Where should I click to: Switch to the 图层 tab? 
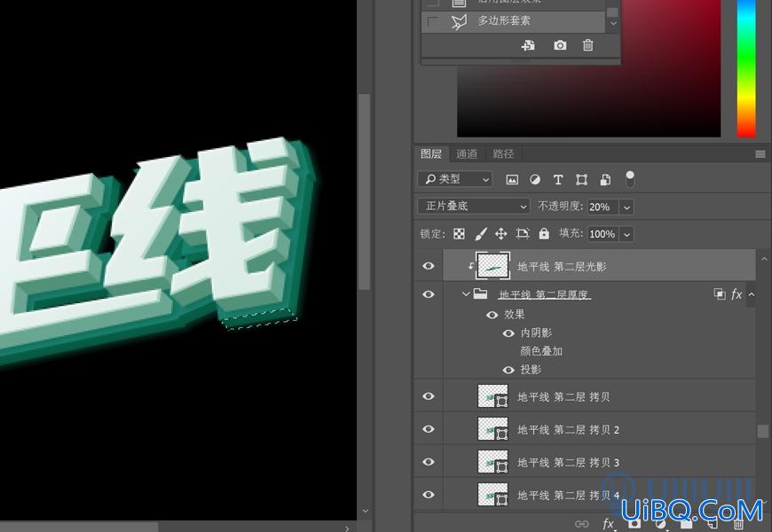430,154
